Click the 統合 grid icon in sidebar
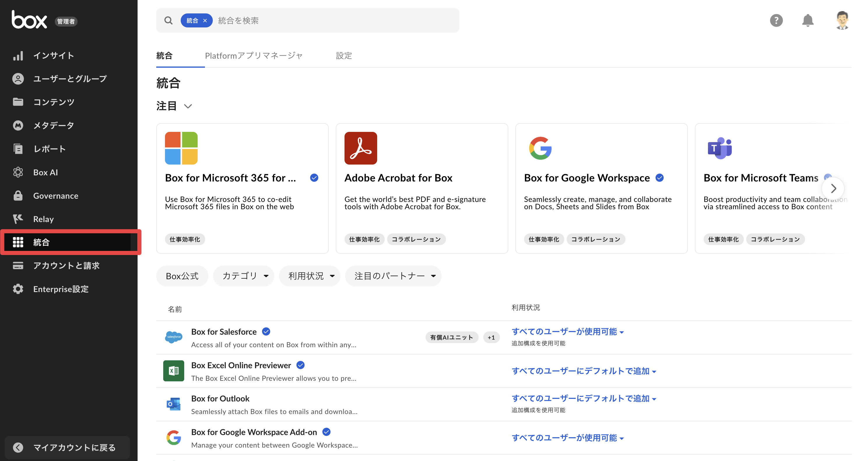Viewport: 868px width, 461px height. [18, 242]
